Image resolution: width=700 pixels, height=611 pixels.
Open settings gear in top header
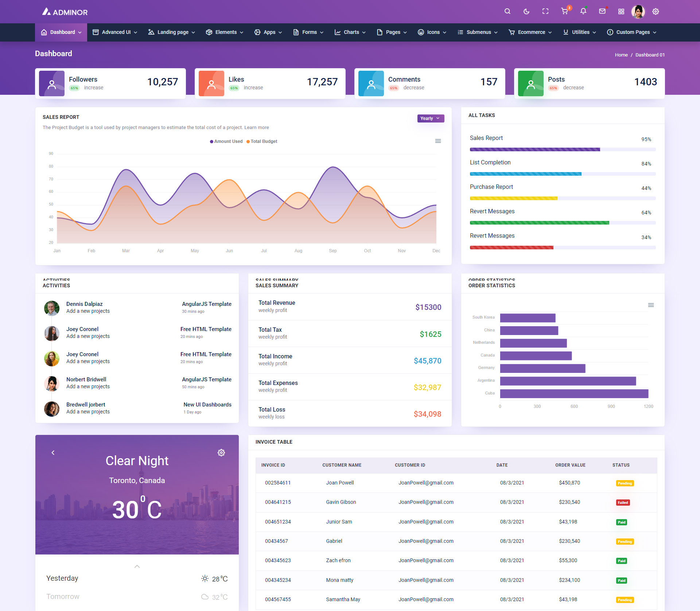click(x=655, y=11)
